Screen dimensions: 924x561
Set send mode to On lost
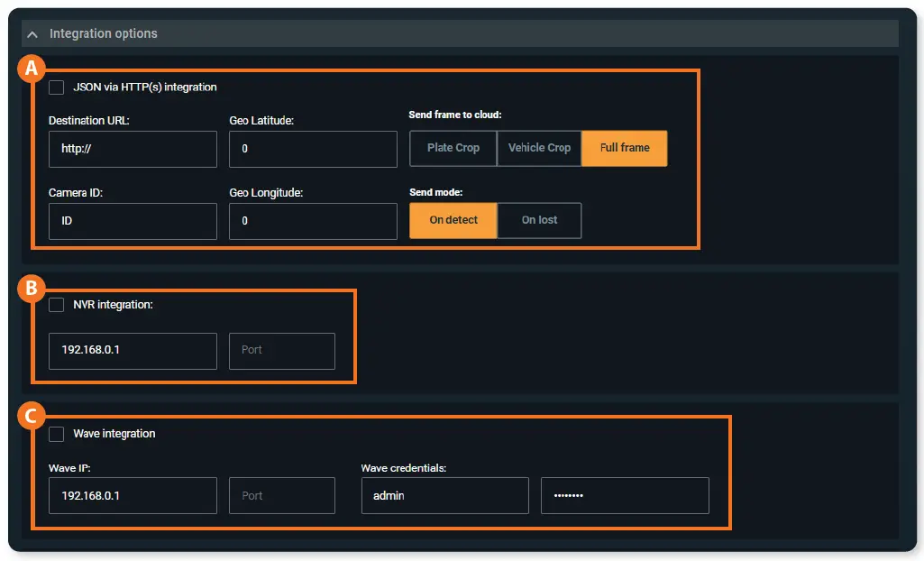(539, 220)
